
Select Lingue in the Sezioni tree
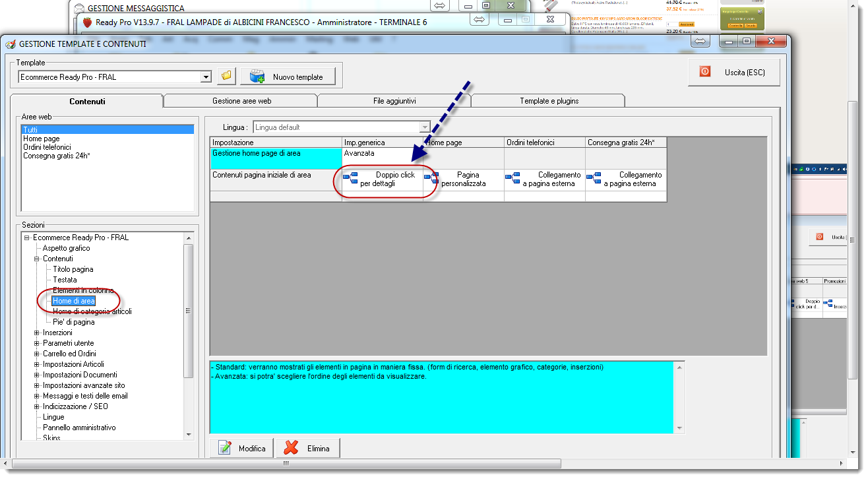pos(53,417)
